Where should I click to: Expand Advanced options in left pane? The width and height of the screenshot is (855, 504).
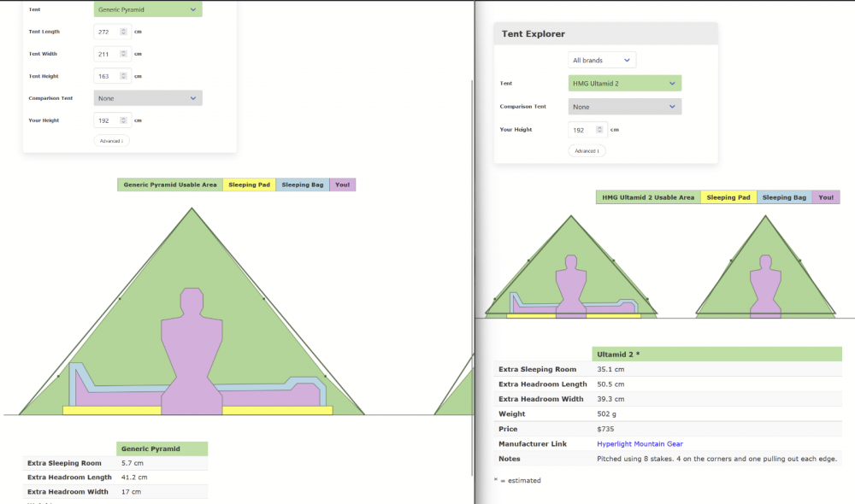111,141
